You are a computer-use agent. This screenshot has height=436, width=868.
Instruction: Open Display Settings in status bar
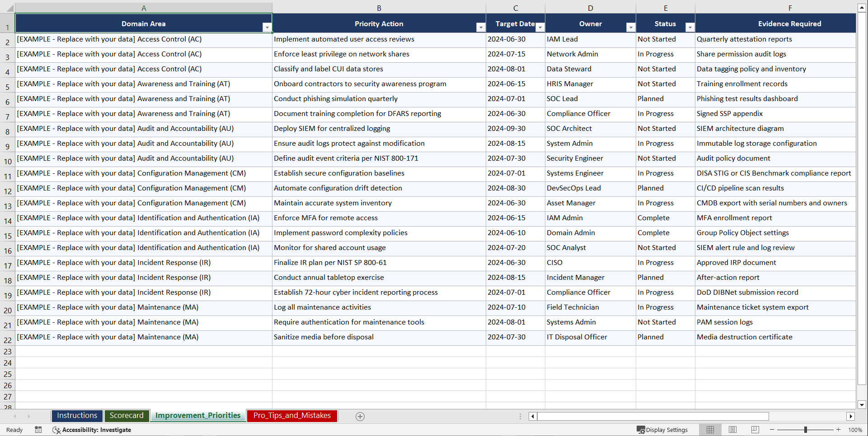coord(662,430)
